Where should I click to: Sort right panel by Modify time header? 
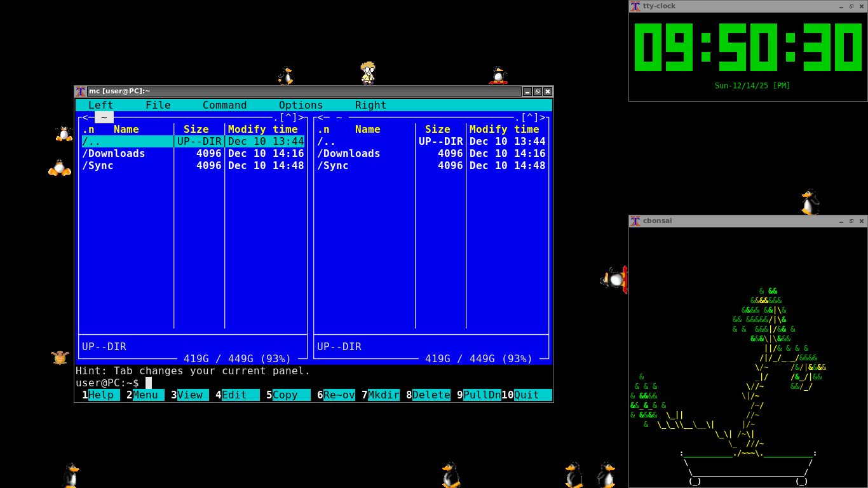[x=505, y=130]
